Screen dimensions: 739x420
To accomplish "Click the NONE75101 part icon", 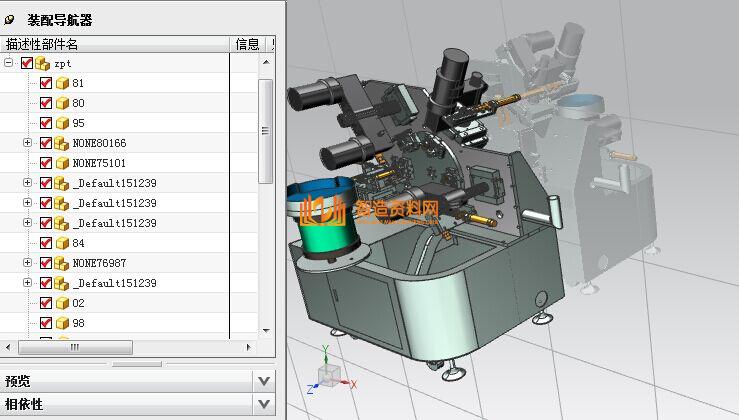I will [x=62, y=163].
